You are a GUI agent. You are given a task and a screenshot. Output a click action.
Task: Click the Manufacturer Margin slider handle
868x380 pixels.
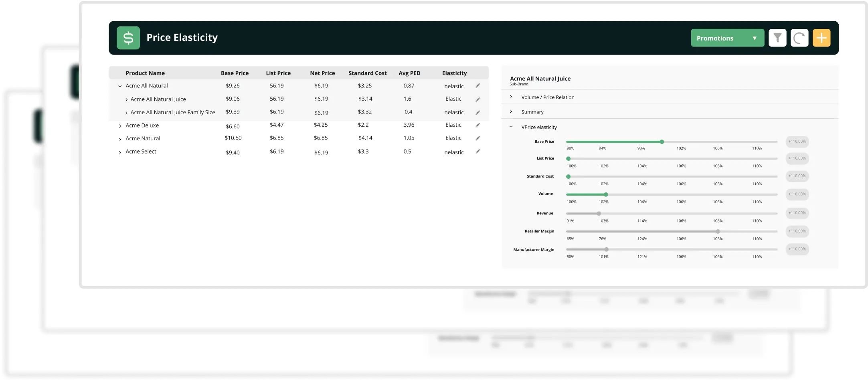pyautogui.click(x=607, y=250)
